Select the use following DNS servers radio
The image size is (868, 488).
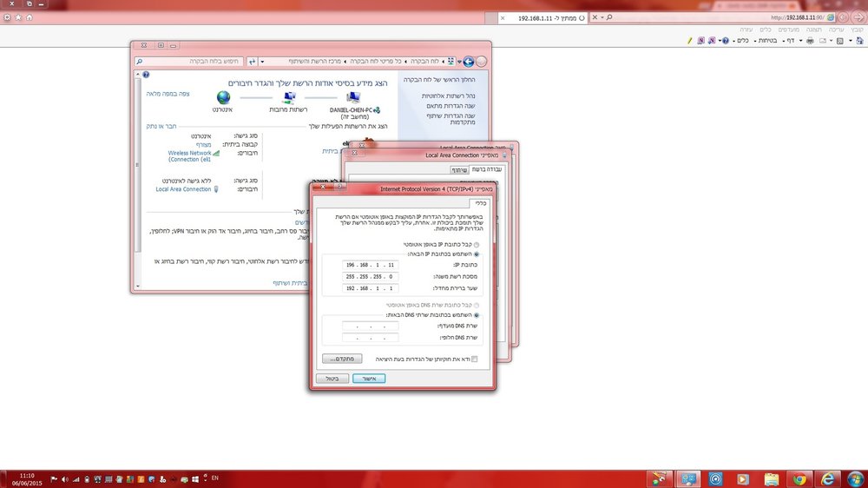(476, 315)
